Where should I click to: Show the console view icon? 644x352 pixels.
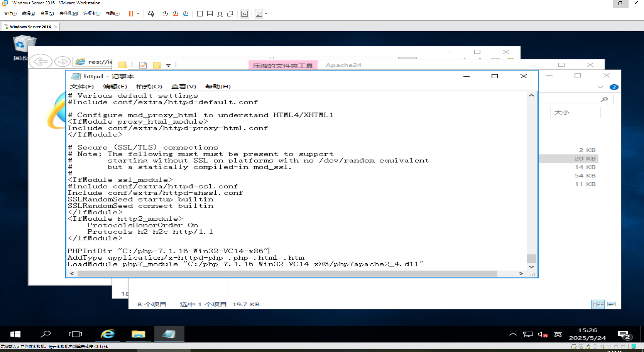245,14
